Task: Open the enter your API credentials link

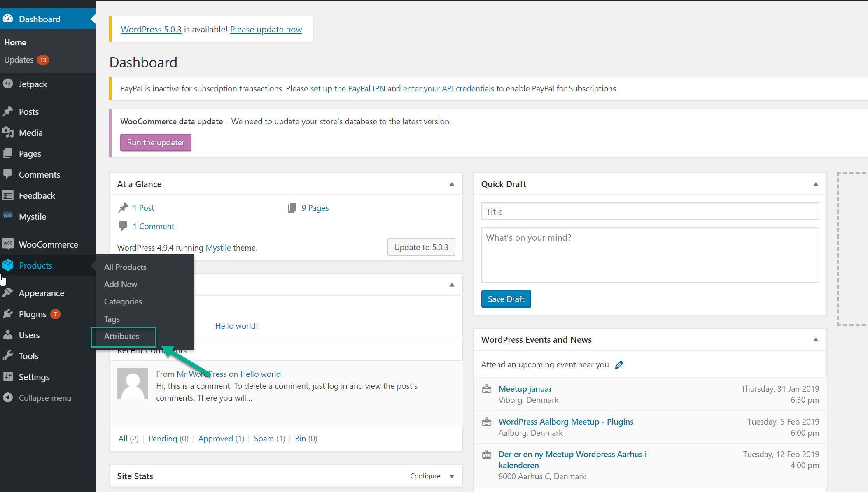Action: click(448, 88)
